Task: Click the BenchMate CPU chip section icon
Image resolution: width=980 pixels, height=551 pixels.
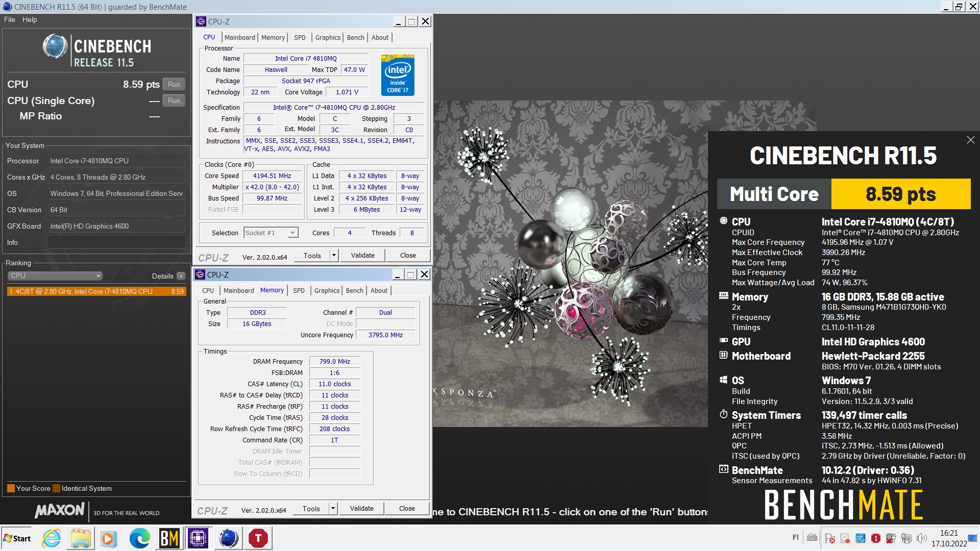Action: click(x=723, y=221)
